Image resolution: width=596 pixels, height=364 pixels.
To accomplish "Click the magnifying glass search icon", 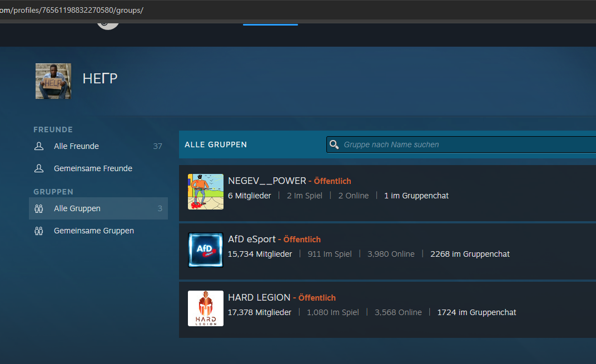I will point(334,144).
